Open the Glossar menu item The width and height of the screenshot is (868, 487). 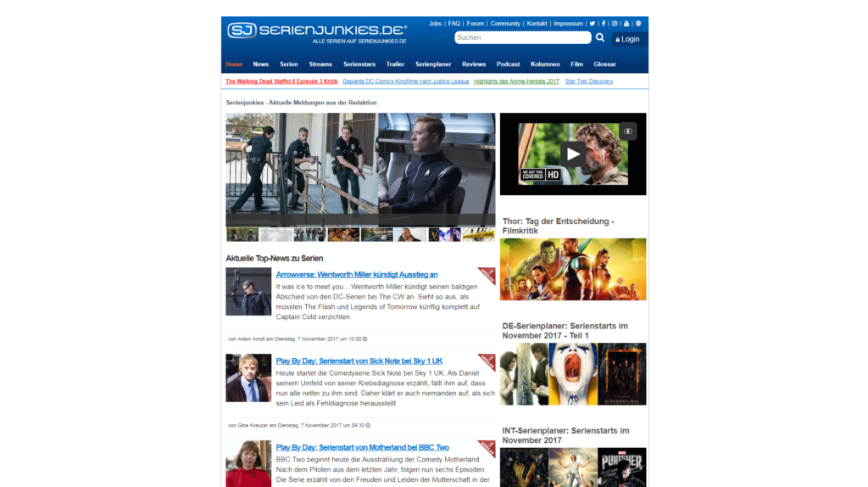tap(605, 64)
